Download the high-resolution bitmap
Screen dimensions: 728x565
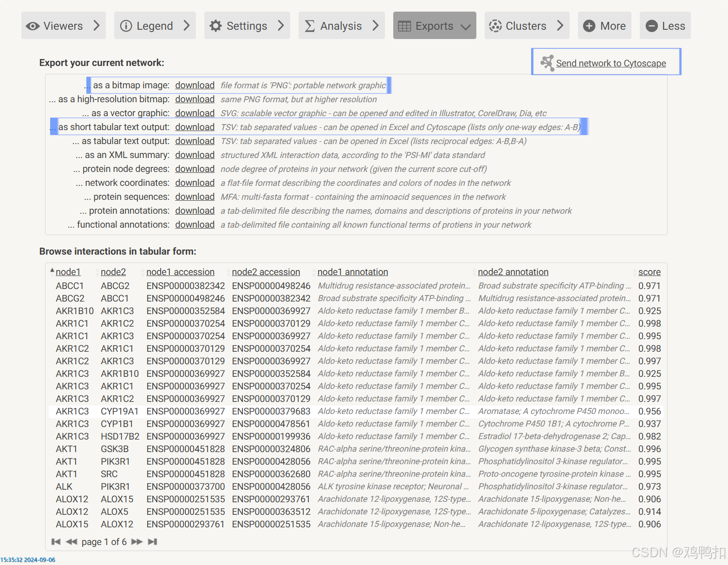click(x=195, y=99)
